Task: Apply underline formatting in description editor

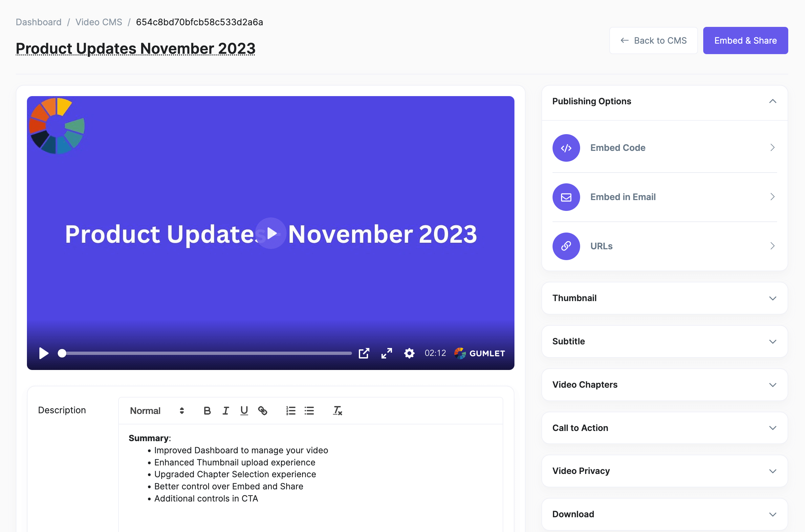Action: pyautogui.click(x=244, y=411)
